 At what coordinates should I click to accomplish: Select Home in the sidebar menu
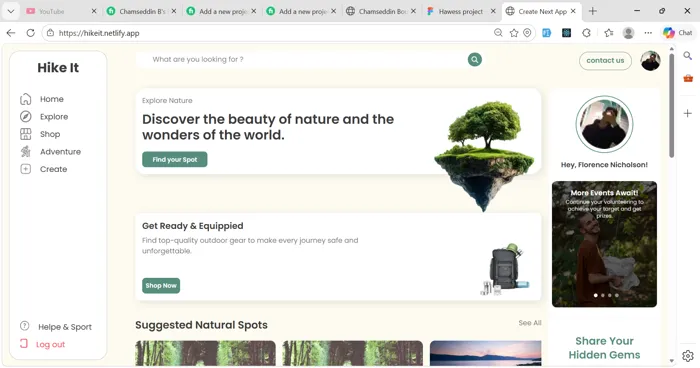[x=52, y=99]
